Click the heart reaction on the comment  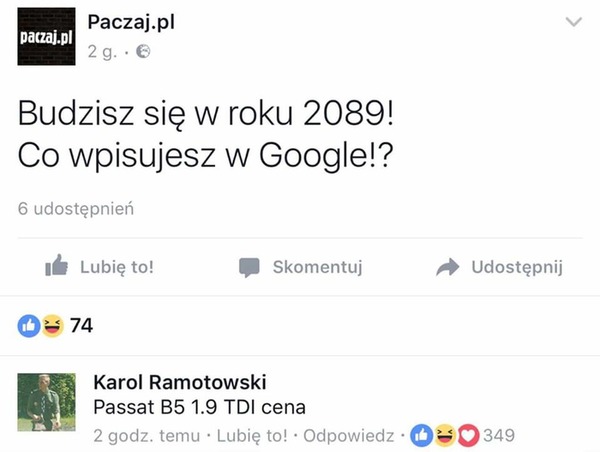tap(468, 436)
